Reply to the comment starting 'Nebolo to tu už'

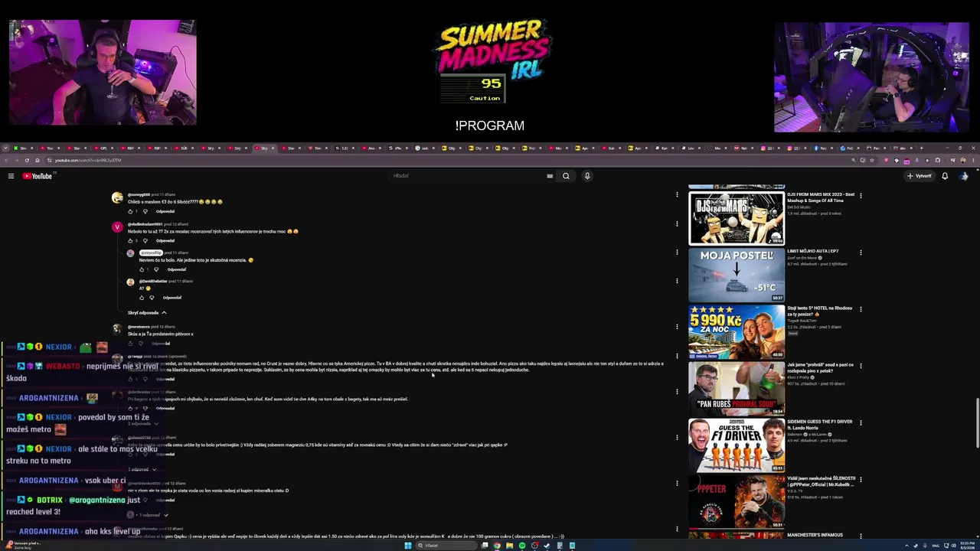click(x=165, y=241)
